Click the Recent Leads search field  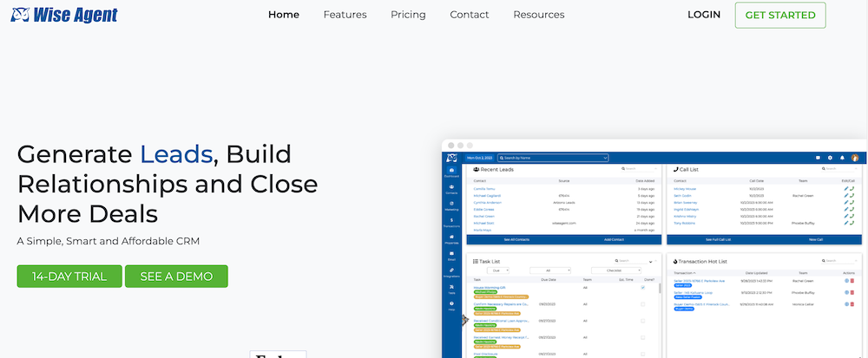pyautogui.click(x=641, y=168)
